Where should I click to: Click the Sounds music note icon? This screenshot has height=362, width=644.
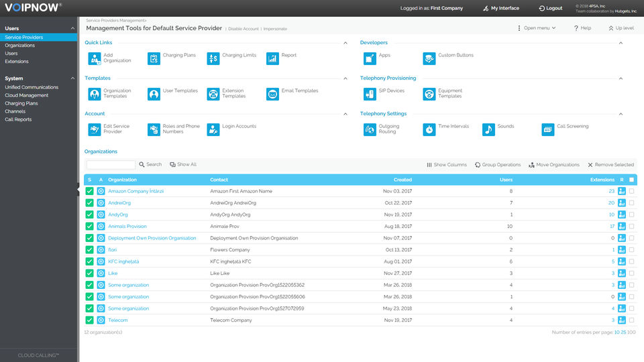click(488, 129)
